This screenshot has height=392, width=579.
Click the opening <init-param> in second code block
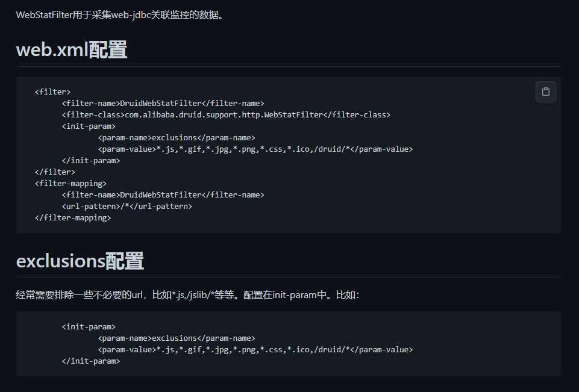tap(89, 327)
